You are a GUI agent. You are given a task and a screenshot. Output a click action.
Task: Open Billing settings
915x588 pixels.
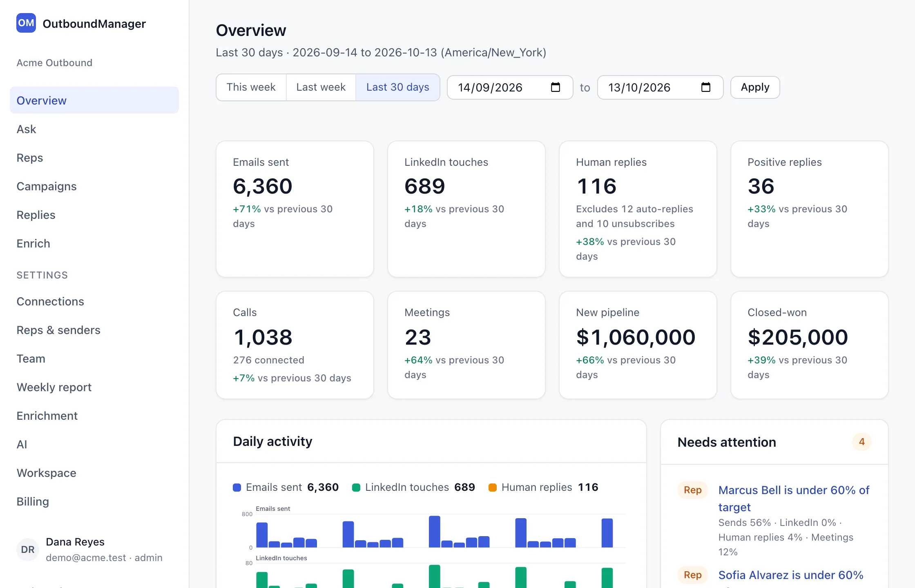tap(94, 501)
